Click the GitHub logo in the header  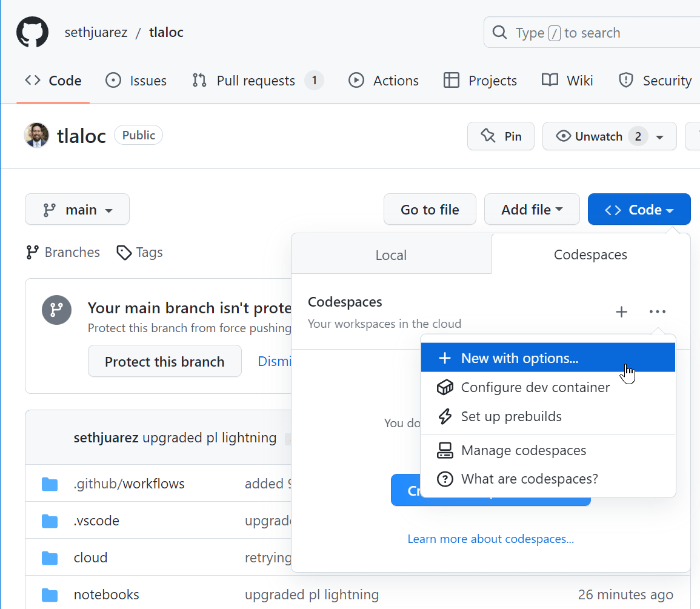pos(32,32)
